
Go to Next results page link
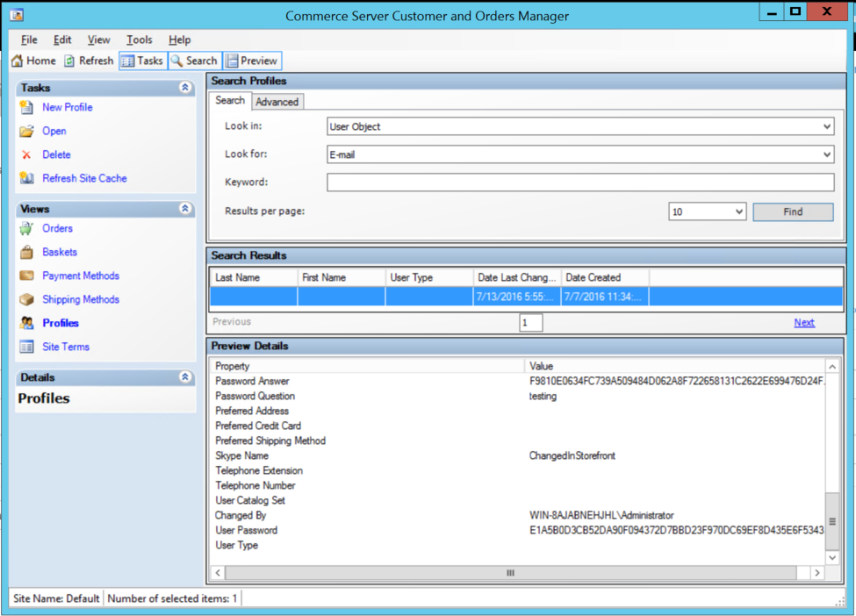[803, 323]
